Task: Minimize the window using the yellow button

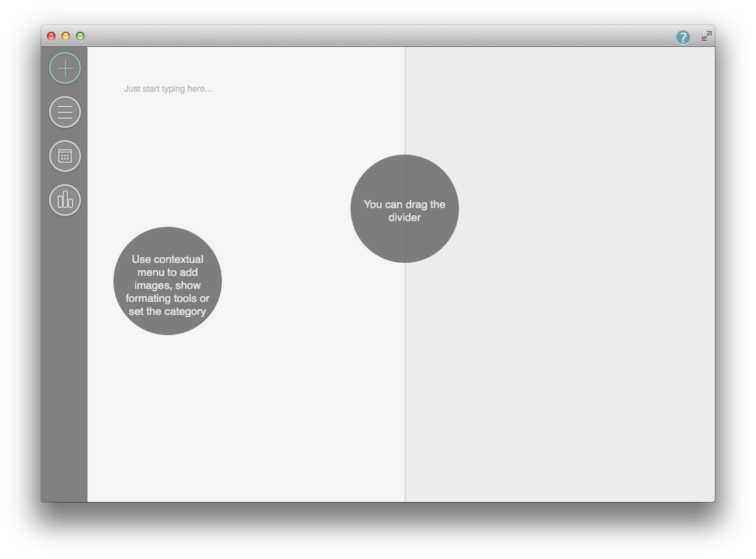Action: [x=66, y=36]
